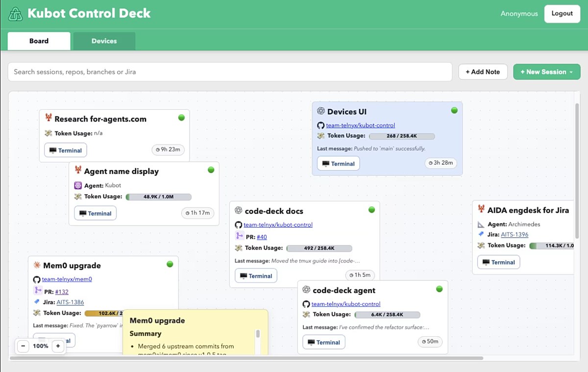The image size is (588, 372).
Task: Open Terminal for code-deck agent
Action: [x=324, y=342]
